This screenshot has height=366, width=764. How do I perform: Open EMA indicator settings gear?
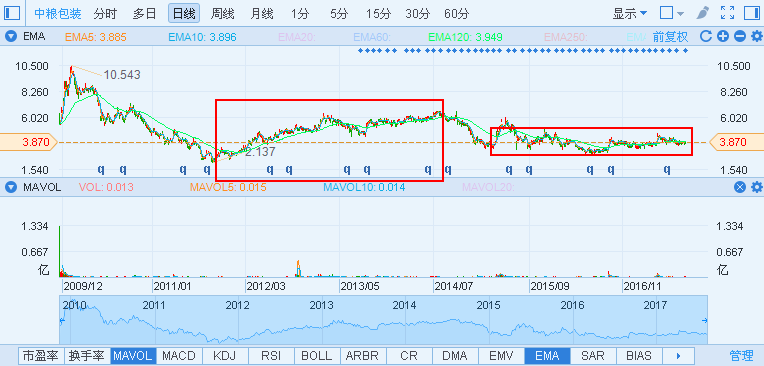click(x=756, y=36)
